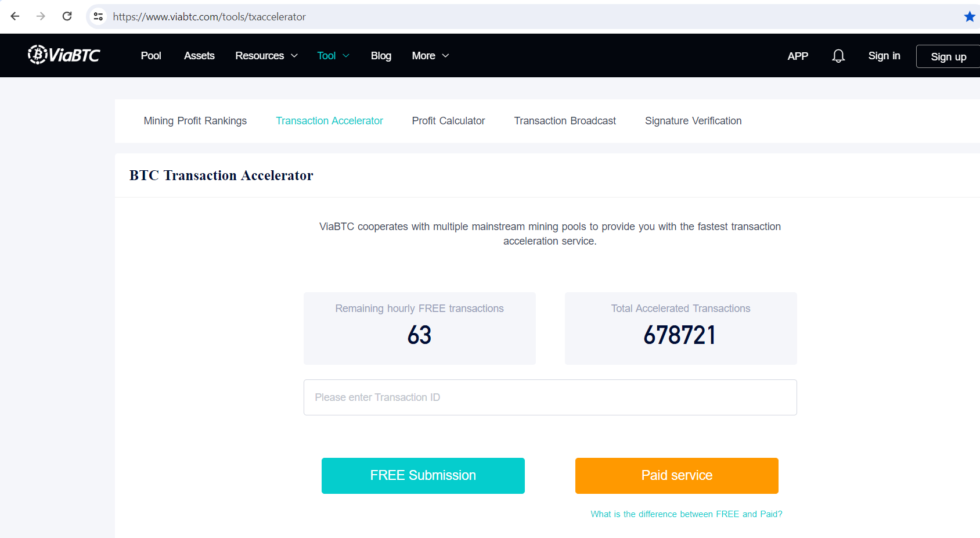Image resolution: width=980 pixels, height=538 pixels.
Task: Open site info icon in address bar
Action: (99, 17)
